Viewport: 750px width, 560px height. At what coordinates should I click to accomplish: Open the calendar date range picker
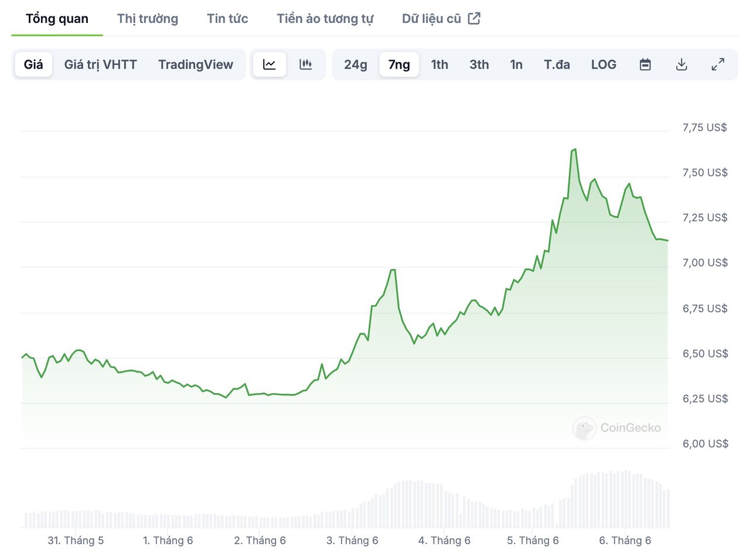point(645,64)
